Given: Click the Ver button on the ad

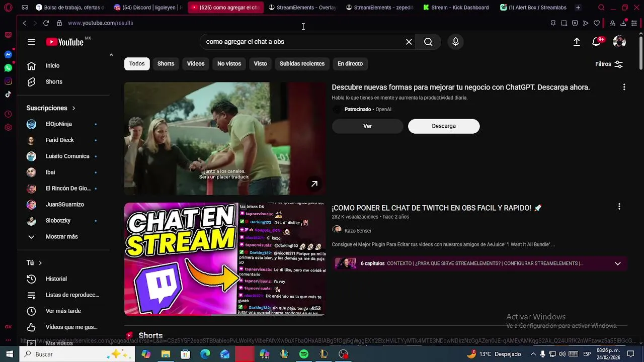Looking at the screenshot, I should [368, 126].
